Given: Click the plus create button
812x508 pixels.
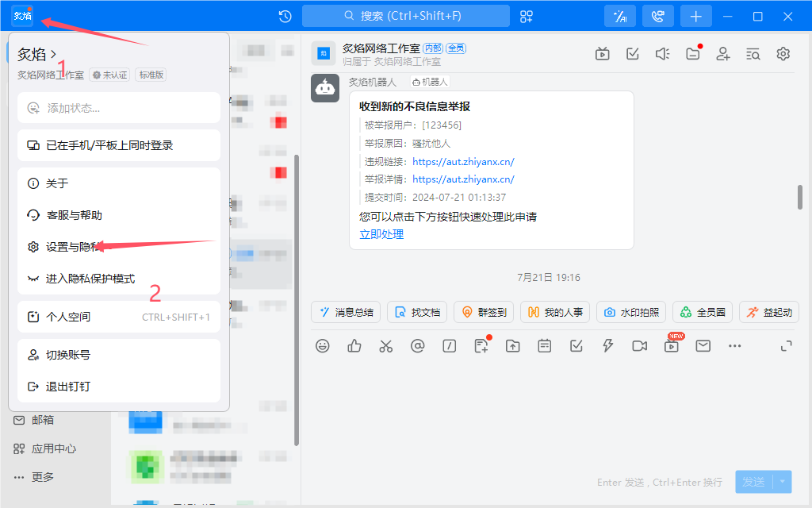Looking at the screenshot, I should pyautogui.click(x=696, y=16).
